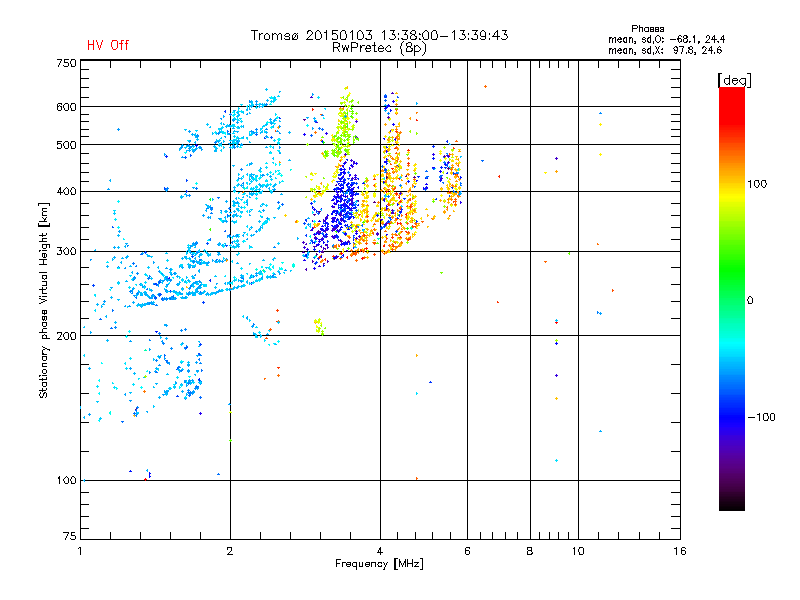
Task: Select the "mean, sd,X: 97.8, 24.6" line
Action: (x=665, y=50)
